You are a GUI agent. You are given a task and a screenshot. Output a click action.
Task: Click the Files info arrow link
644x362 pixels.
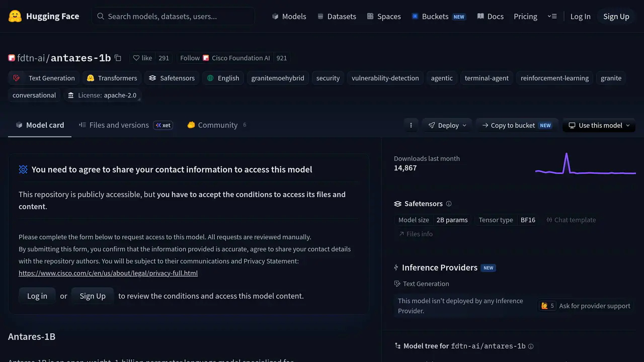[416, 234]
